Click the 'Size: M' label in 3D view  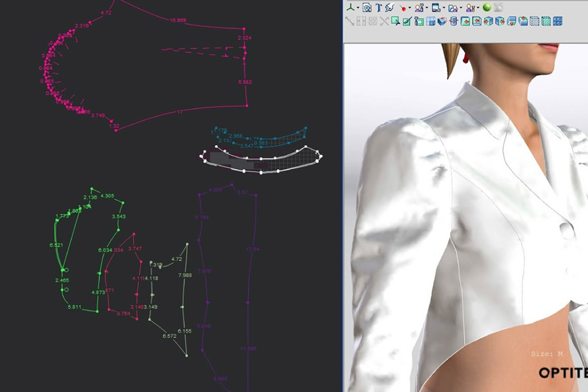[x=547, y=353]
